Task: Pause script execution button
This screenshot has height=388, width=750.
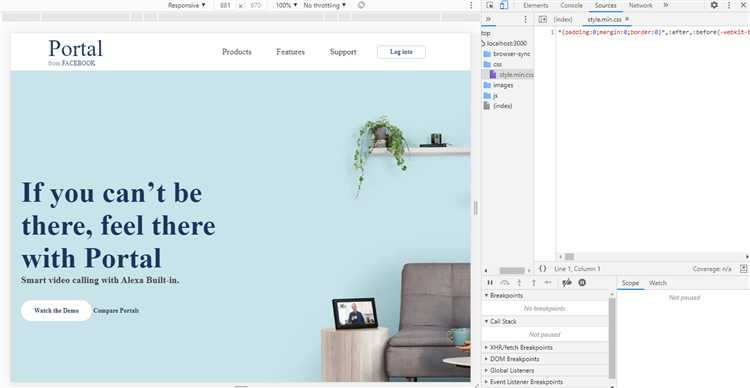Action: pos(490,283)
